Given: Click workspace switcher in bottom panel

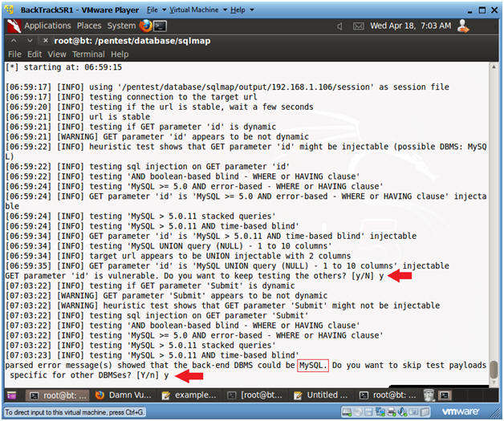Looking at the screenshot, I should pyautogui.click(x=445, y=395).
